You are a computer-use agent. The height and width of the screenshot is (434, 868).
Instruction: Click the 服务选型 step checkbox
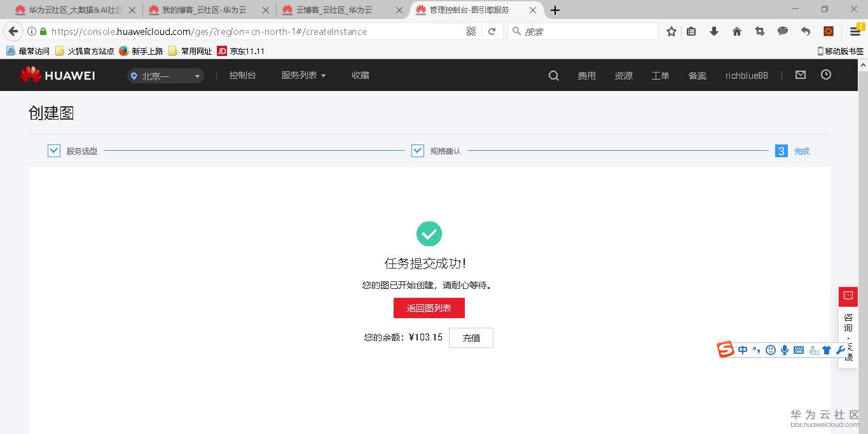coord(53,150)
